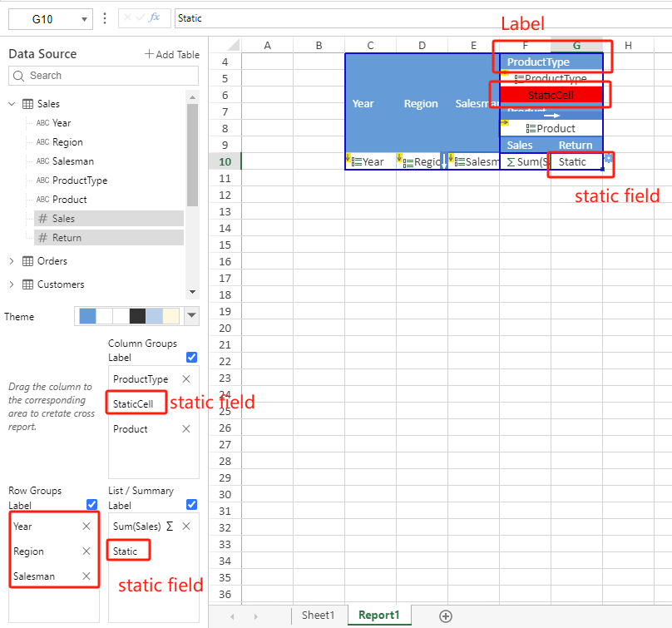Click the ProductType label cell in F4
The height and width of the screenshot is (628, 672).
[x=551, y=62]
